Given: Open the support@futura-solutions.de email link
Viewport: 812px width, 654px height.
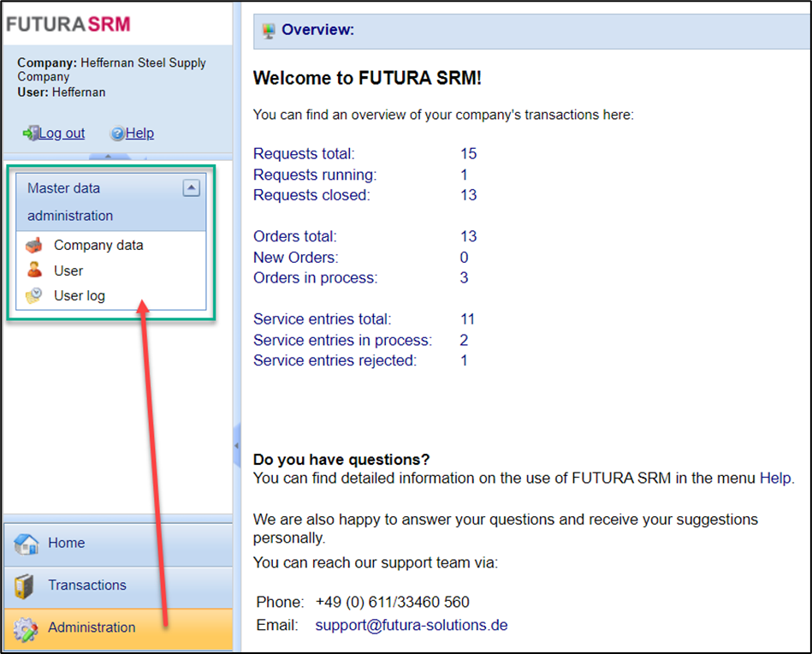Looking at the screenshot, I should point(411,625).
